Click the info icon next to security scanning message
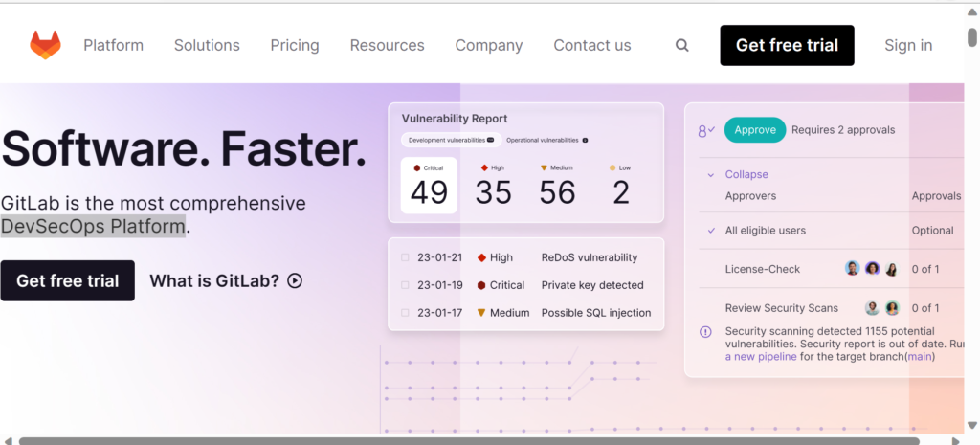Screen dimensions: 980x445 pos(705,332)
